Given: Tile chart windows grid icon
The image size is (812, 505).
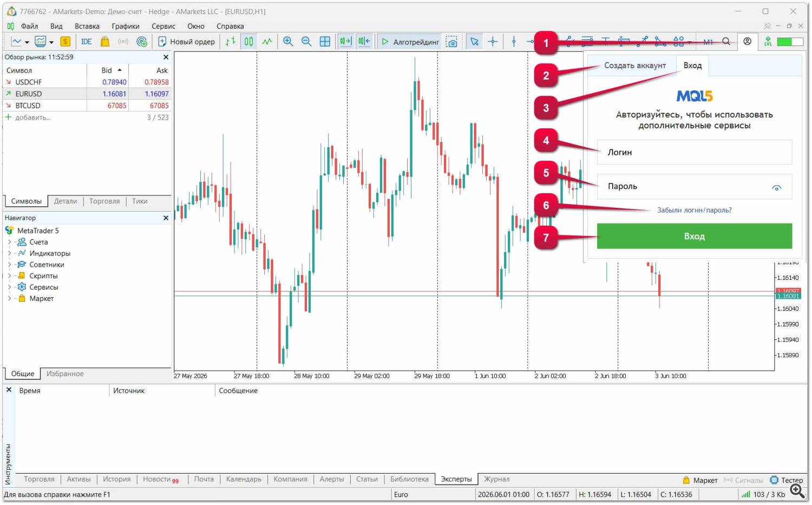Looking at the screenshot, I should (325, 42).
